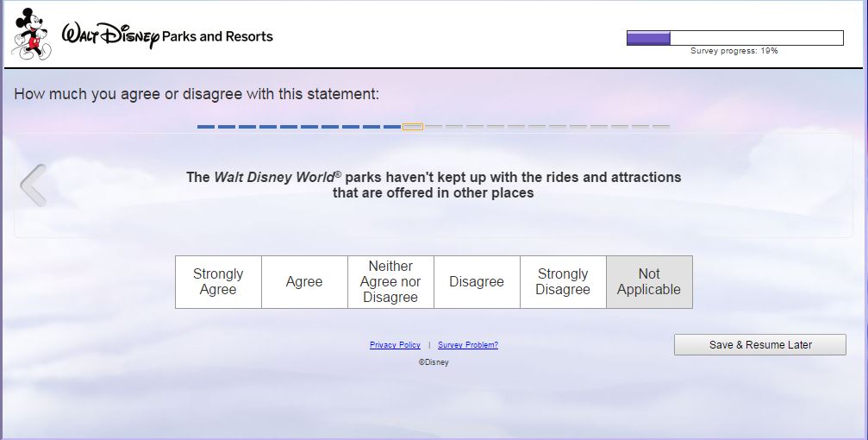Click the Walt Disney Parks and Resorts wordmark

pos(167,36)
